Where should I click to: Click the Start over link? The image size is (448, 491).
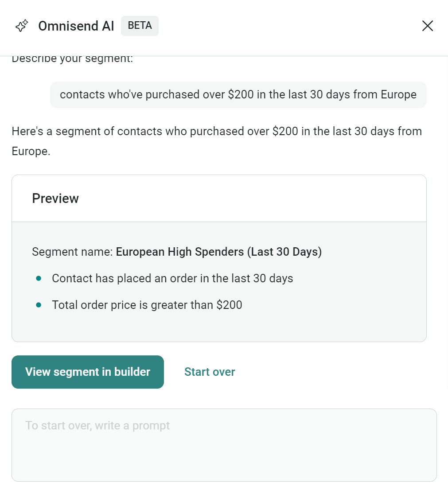pyautogui.click(x=209, y=372)
